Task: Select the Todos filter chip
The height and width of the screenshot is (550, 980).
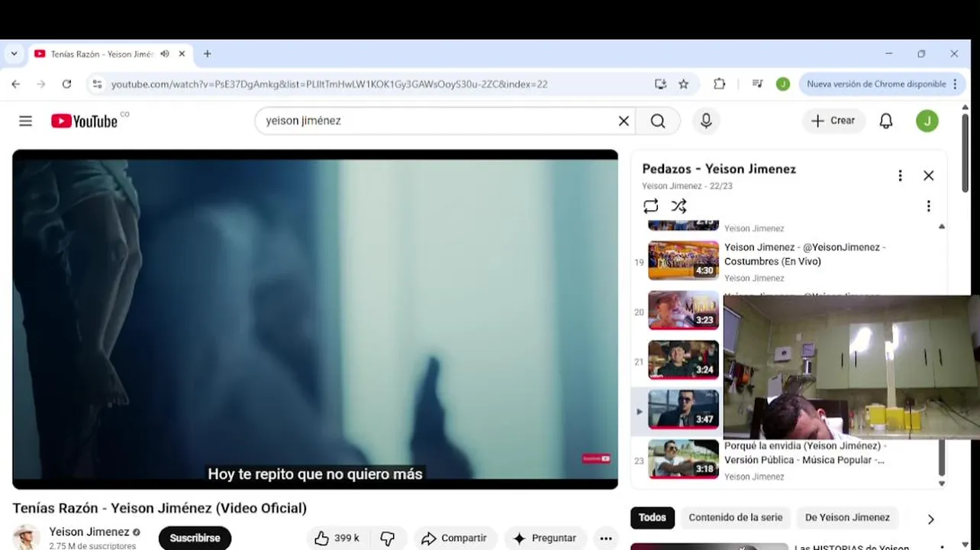Action: 652,517
